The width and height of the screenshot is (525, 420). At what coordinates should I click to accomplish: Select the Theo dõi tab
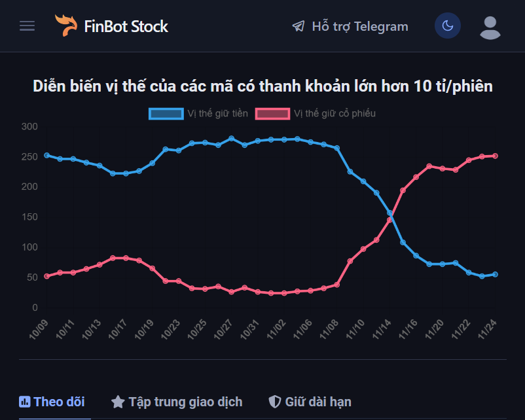tap(52, 402)
